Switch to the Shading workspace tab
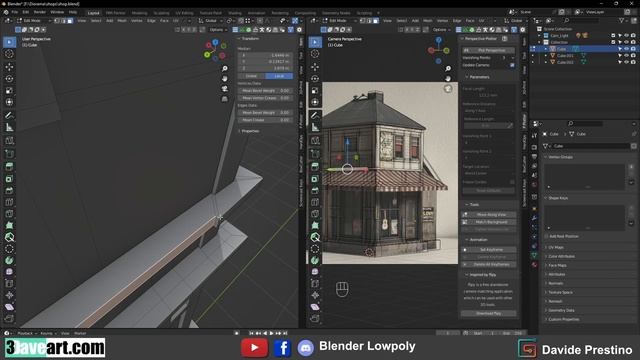 (235, 13)
